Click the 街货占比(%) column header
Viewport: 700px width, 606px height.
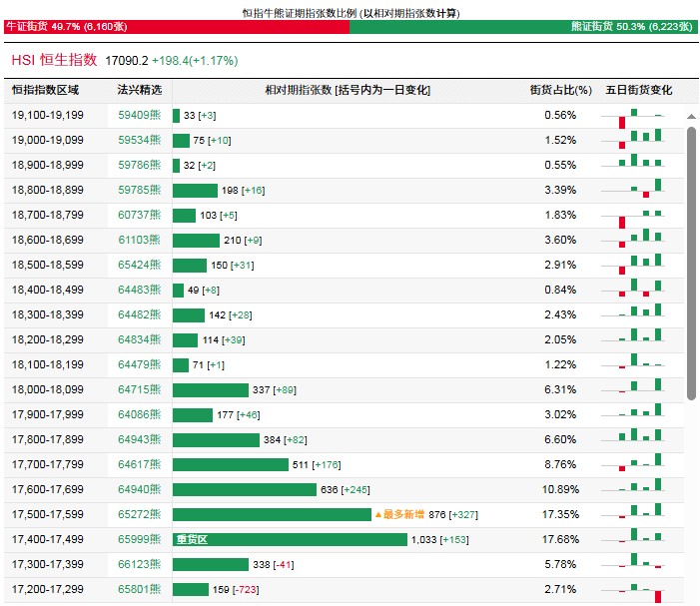pos(561,90)
